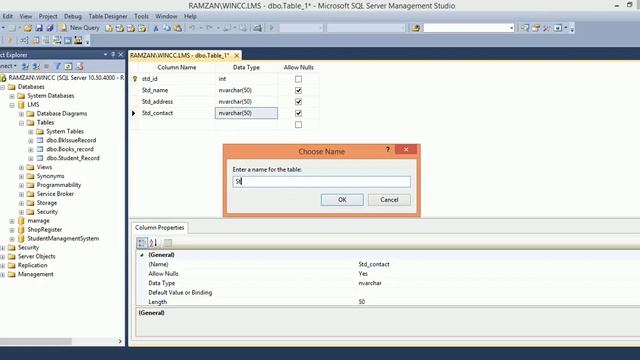
Task: Toggle Allow Nulls for Std_contact
Action: coord(298,113)
